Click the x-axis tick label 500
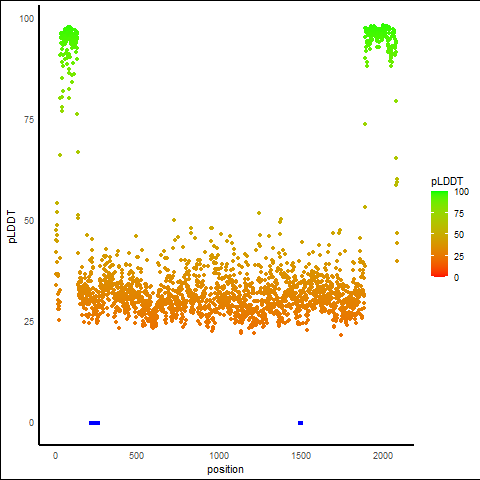The height and width of the screenshot is (480, 480). tap(136, 455)
